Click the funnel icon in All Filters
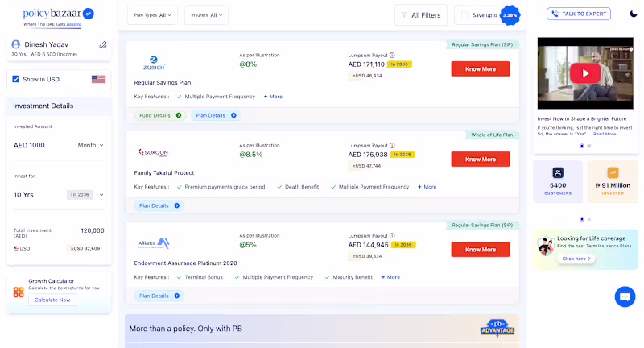The height and width of the screenshot is (348, 644). coord(404,15)
